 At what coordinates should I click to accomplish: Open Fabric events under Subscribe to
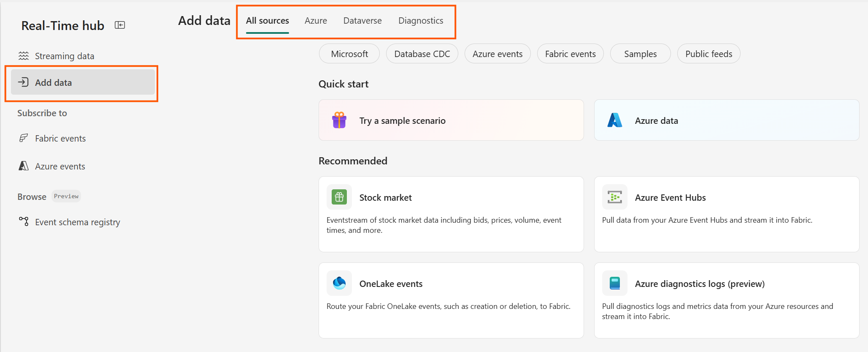(83, 138)
